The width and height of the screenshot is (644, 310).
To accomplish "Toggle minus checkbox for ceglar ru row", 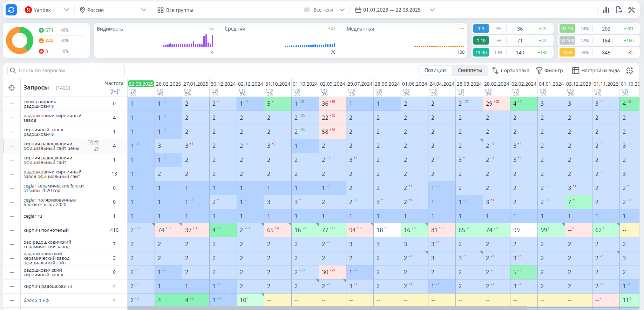I will point(12,216).
